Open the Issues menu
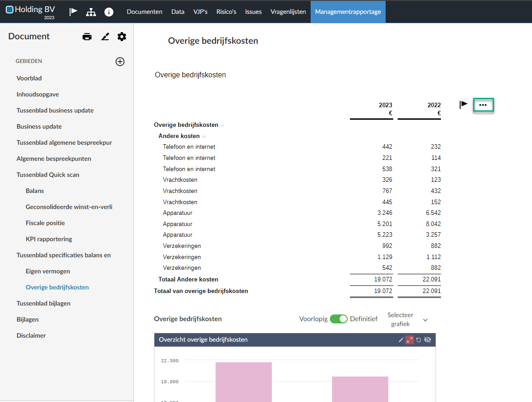 pos(254,12)
